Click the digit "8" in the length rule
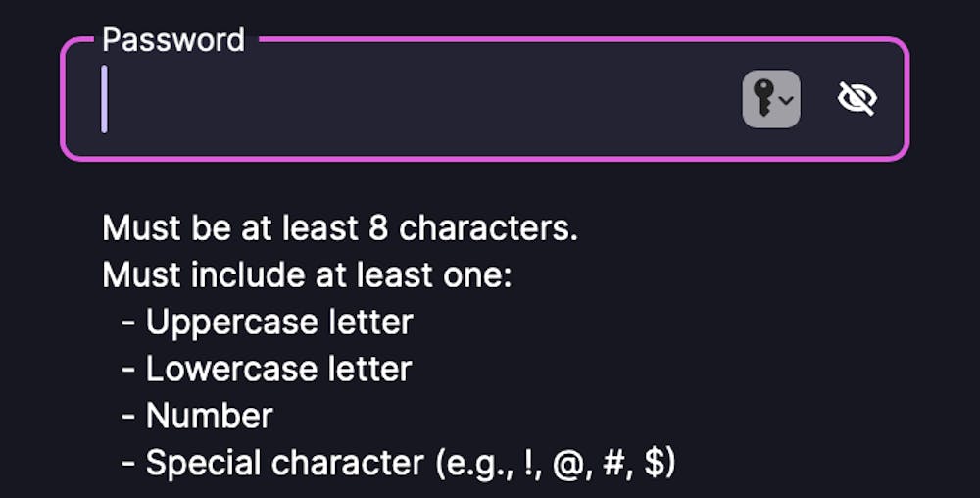 click(378, 228)
